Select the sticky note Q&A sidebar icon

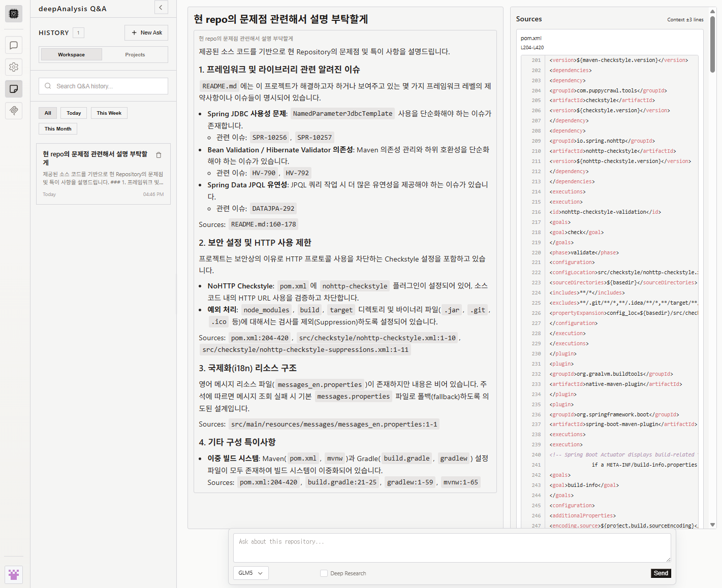(x=14, y=89)
